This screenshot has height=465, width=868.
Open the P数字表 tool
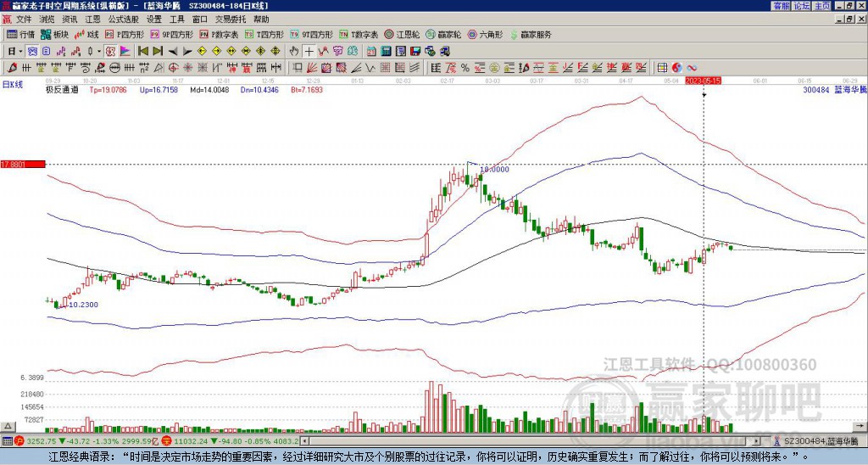tap(219, 34)
